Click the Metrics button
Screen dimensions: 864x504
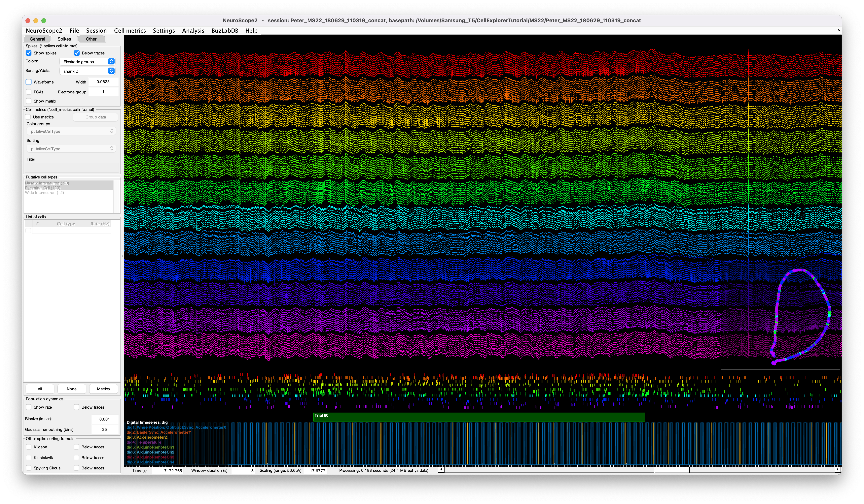[x=103, y=389]
